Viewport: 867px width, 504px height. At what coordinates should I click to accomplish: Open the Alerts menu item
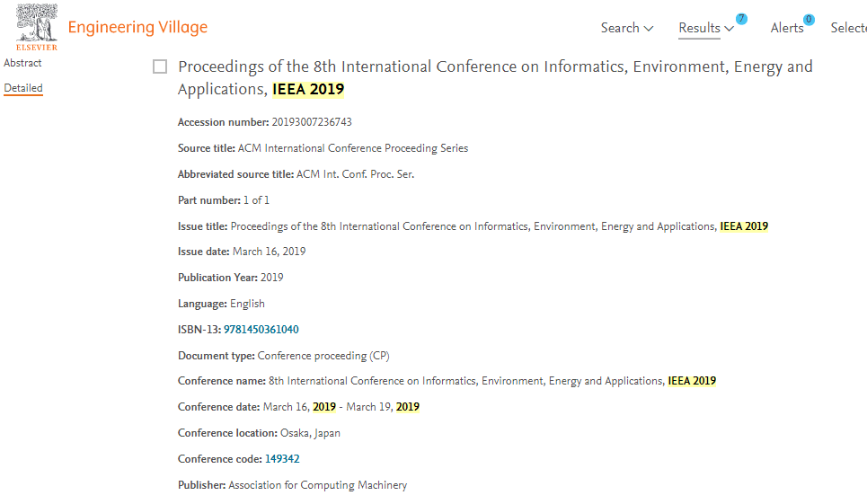pyautogui.click(x=787, y=28)
